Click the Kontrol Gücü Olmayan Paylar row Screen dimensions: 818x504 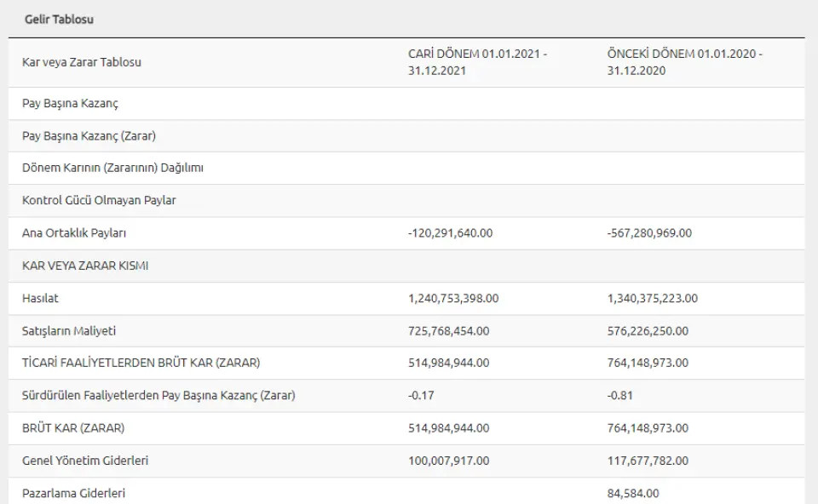(x=99, y=200)
